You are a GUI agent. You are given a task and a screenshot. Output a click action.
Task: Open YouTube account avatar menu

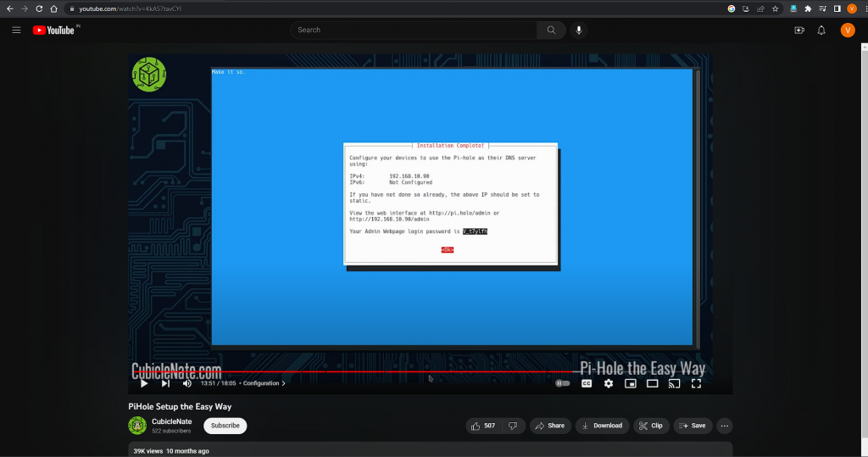coord(848,30)
